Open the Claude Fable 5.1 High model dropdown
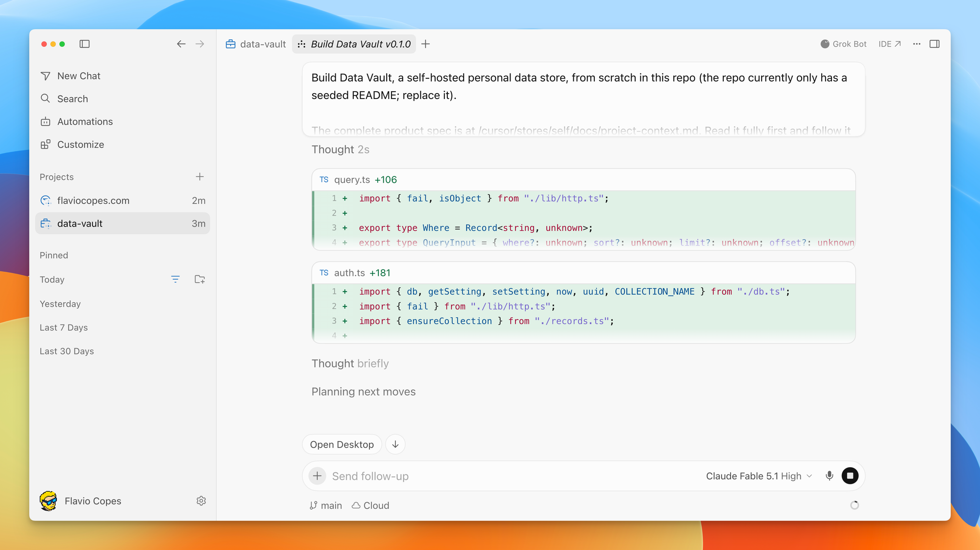Screen dimensions: 980x550 point(759,476)
